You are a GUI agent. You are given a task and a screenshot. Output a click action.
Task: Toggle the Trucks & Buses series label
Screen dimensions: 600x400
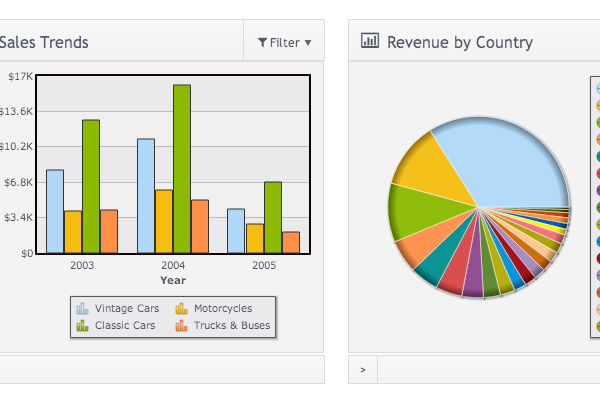pos(232,326)
